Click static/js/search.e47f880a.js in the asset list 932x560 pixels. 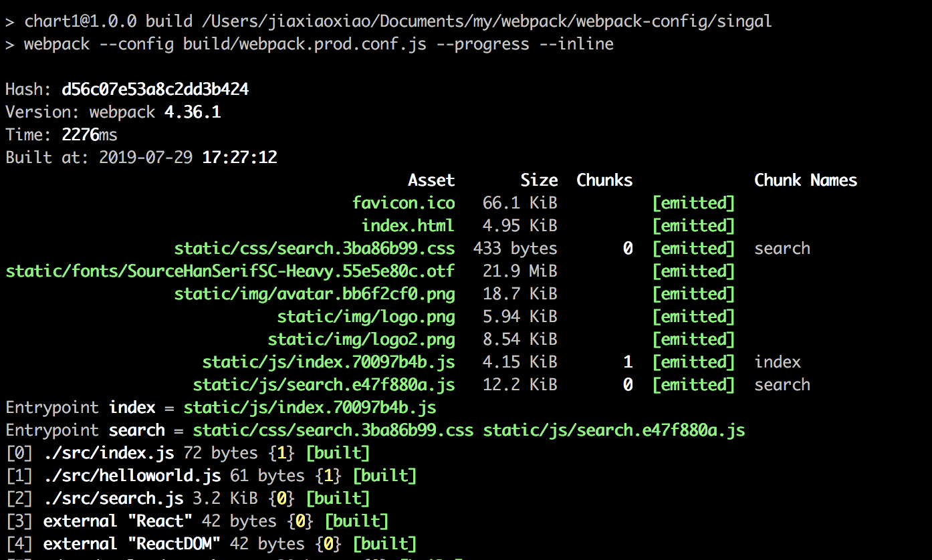324,385
